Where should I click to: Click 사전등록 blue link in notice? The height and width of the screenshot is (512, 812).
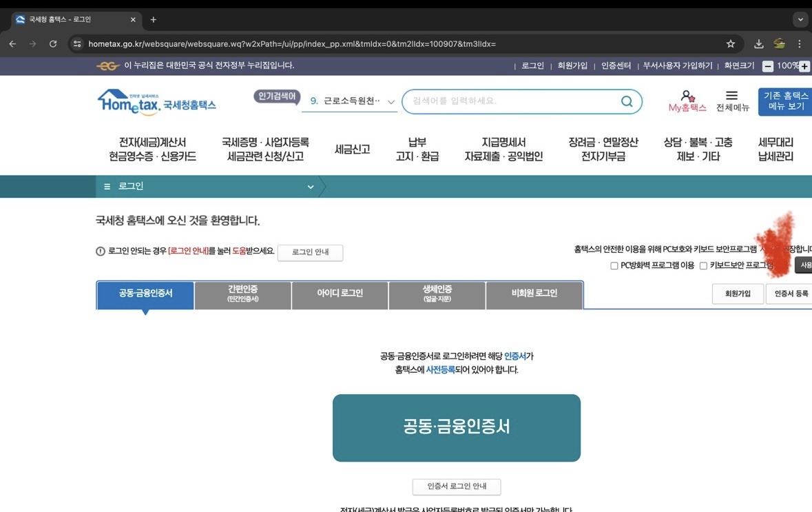[440, 370]
